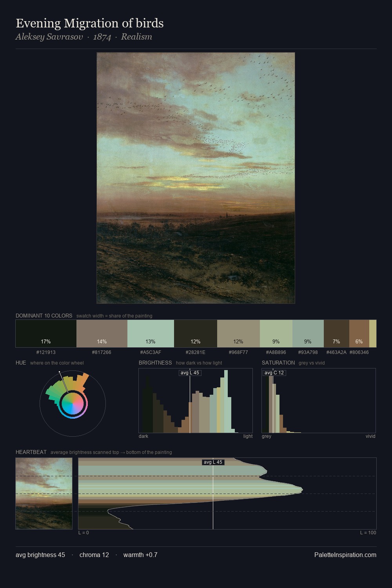The width and height of the screenshot is (392, 588).
Task: Click the "chroma 12" footer stat
Action: point(94,555)
